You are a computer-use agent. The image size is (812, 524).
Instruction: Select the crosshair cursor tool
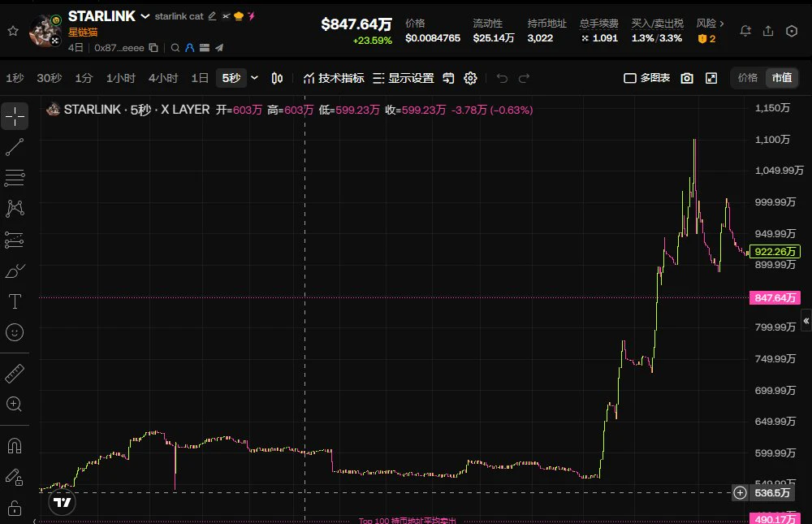15,116
